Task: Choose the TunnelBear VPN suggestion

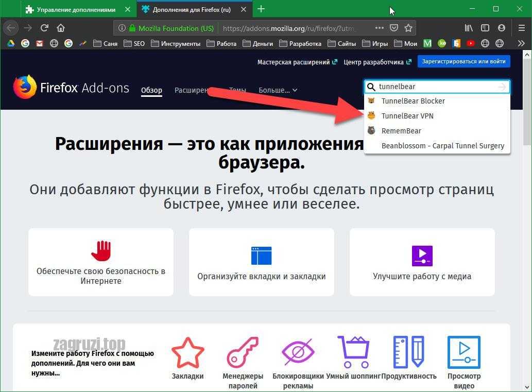Action: click(x=437, y=116)
